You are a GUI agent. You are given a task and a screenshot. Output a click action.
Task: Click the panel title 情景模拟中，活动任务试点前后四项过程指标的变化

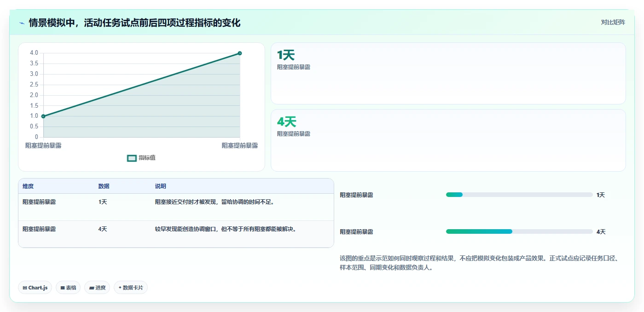134,23
